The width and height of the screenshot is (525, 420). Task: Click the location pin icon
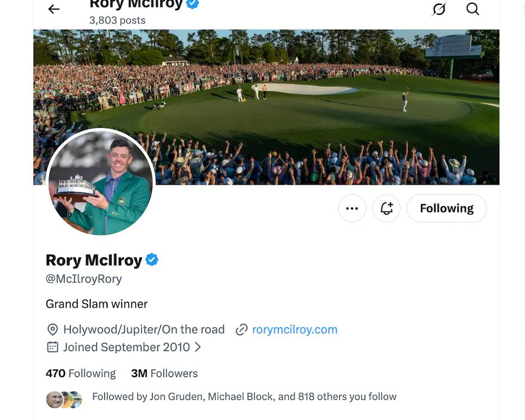[53, 330]
